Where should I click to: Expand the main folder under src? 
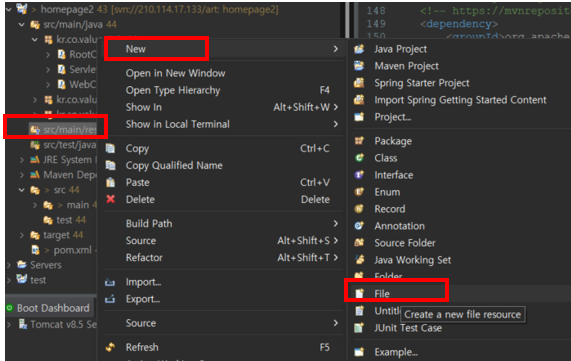[x=35, y=205]
